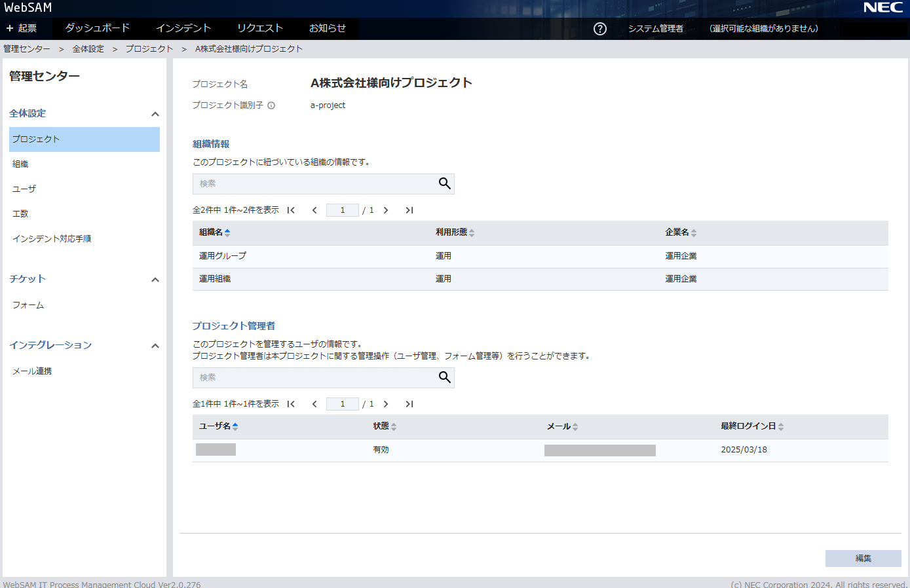This screenshot has width=910, height=588.
Task: Go to previous page in プロジェクト管理者 pagination
Action: point(314,404)
